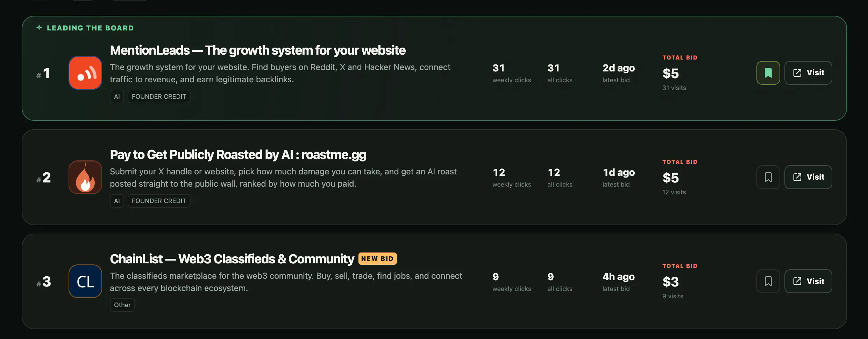This screenshot has height=339, width=868.
Task: Click the $5 total bid for MentionLeads
Action: [x=671, y=74]
